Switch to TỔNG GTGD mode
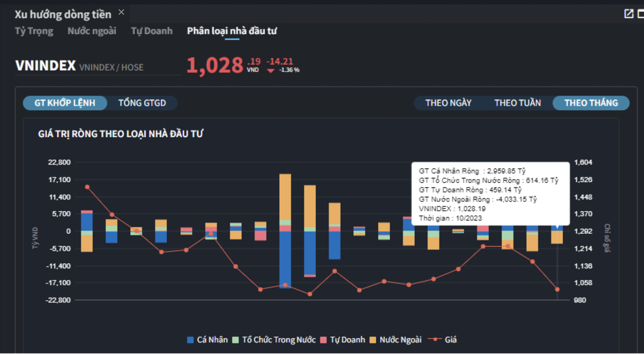Screen dimensions: 644x354 pos(142,103)
